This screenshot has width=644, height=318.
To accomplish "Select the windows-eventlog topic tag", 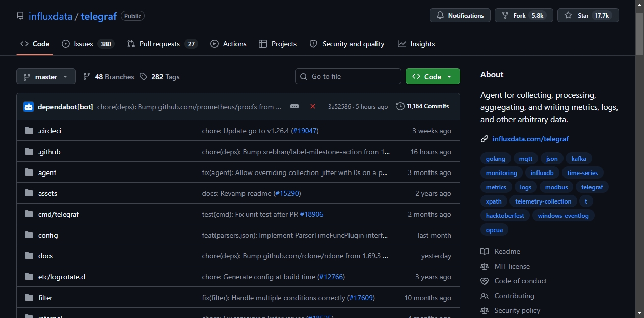I will (563, 216).
